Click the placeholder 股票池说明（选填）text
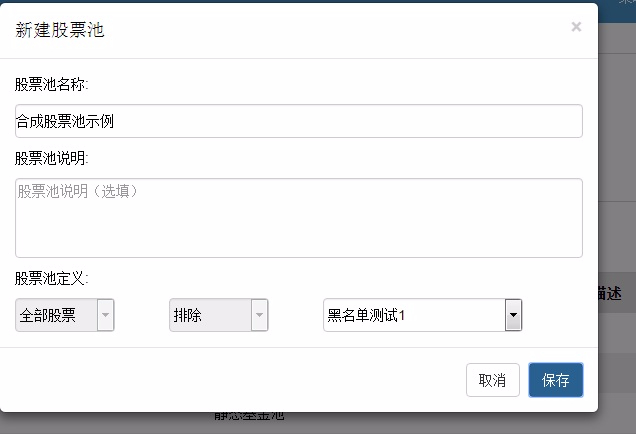Screen dimensions: 636x434 78,191
